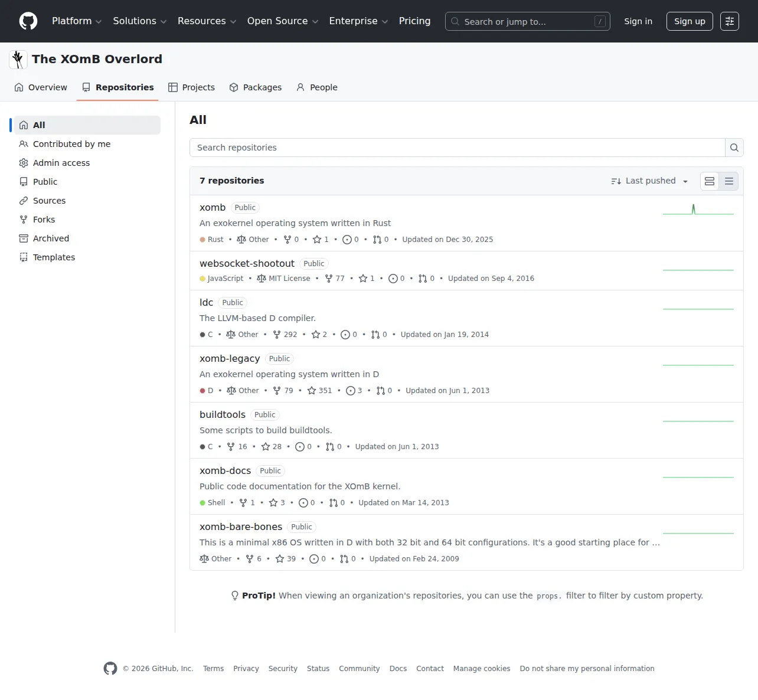Open the xomb commit activity sparkline
This screenshot has height=700, width=758.
[698, 209]
